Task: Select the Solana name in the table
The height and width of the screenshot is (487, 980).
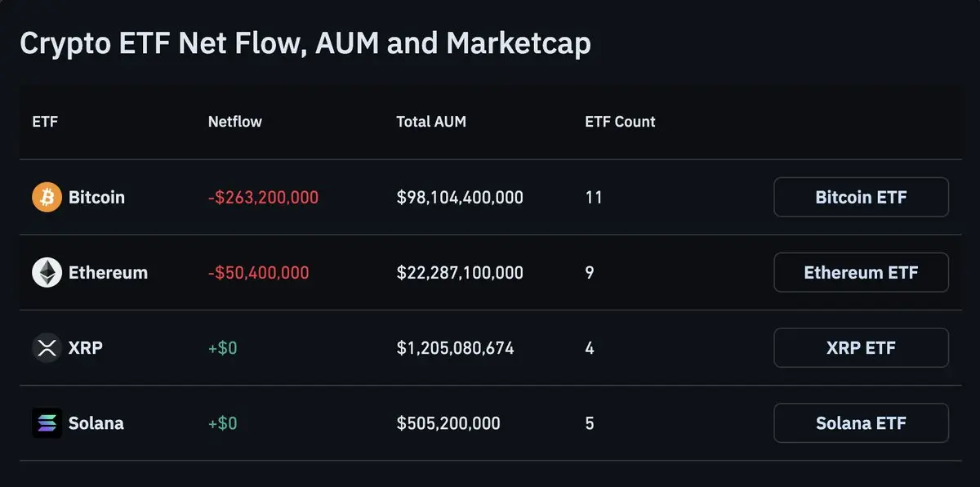Action: (x=96, y=423)
